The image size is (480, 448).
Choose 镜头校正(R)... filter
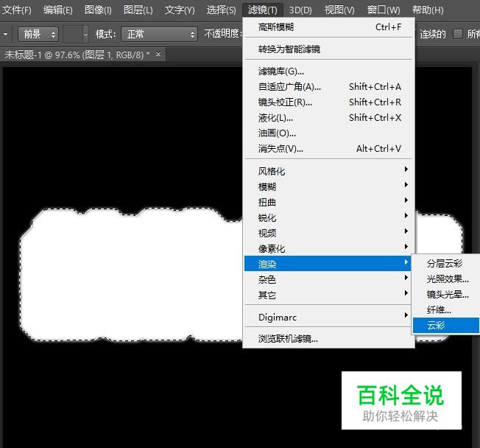329,102
